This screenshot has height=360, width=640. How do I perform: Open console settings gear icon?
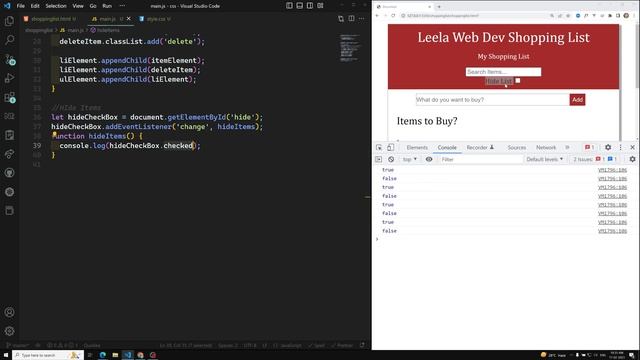632,159
